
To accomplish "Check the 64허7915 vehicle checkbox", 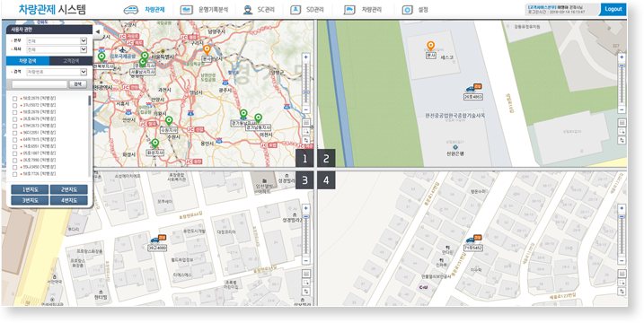I will pos(15,140).
